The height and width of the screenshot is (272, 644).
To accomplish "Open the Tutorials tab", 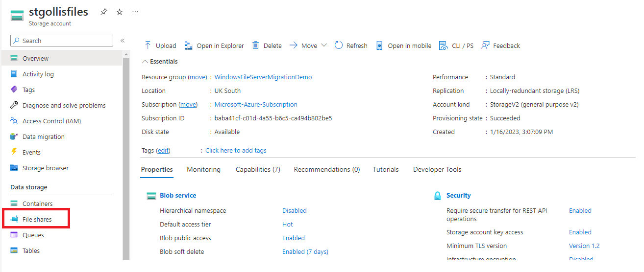I will 386,170.
